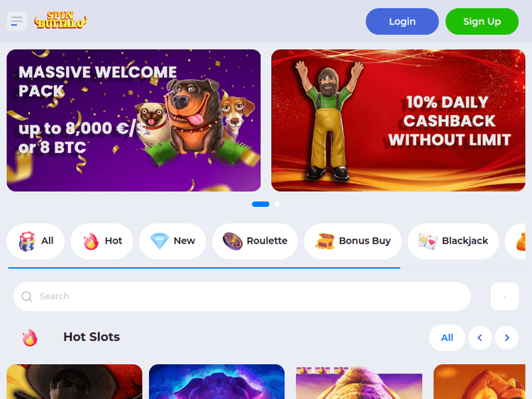Click the Spin Buffalo logo
The width and height of the screenshot is (532, 399).
60,21
